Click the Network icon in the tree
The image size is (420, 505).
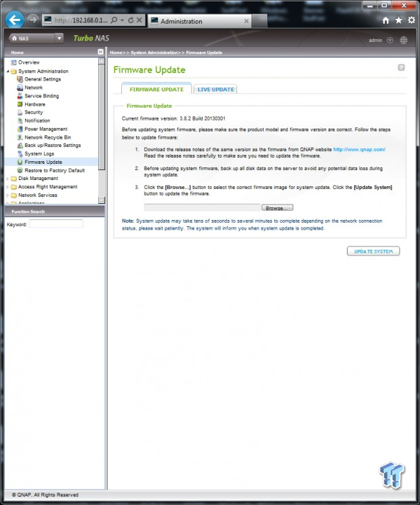tap(20, 87)
